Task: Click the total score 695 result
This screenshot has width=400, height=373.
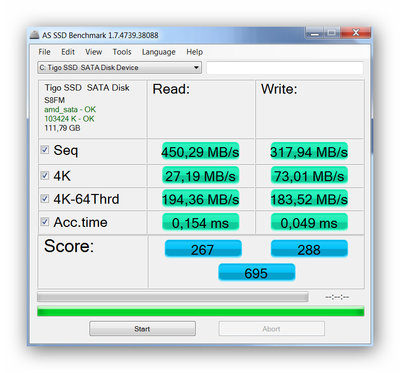Action: [256, 273]
